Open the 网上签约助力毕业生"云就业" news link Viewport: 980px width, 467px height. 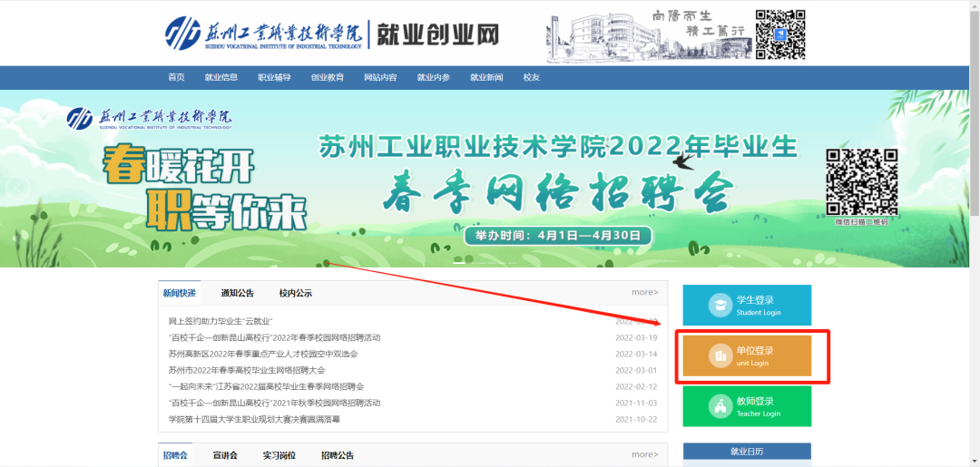tap(220, 322)
